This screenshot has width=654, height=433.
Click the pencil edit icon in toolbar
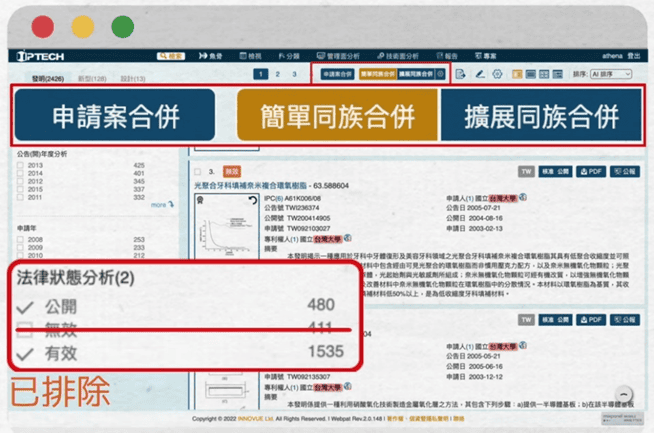click(x=479, y=74)
